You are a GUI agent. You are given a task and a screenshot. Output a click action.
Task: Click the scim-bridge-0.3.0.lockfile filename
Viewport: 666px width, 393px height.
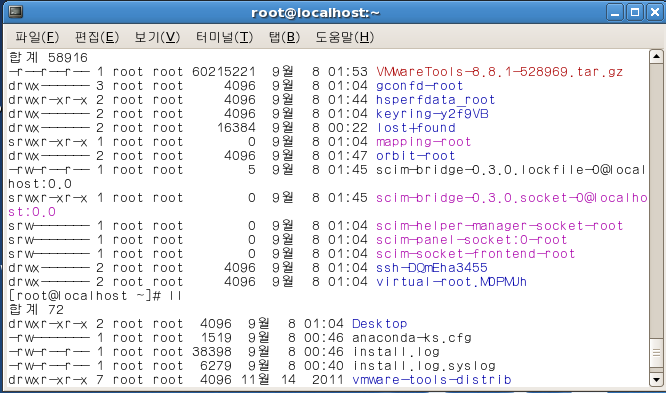[511, 170]
